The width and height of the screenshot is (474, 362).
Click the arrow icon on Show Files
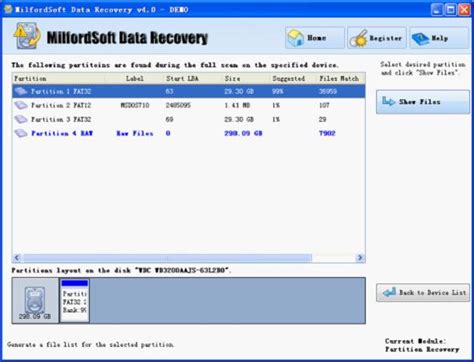(388, 101)
